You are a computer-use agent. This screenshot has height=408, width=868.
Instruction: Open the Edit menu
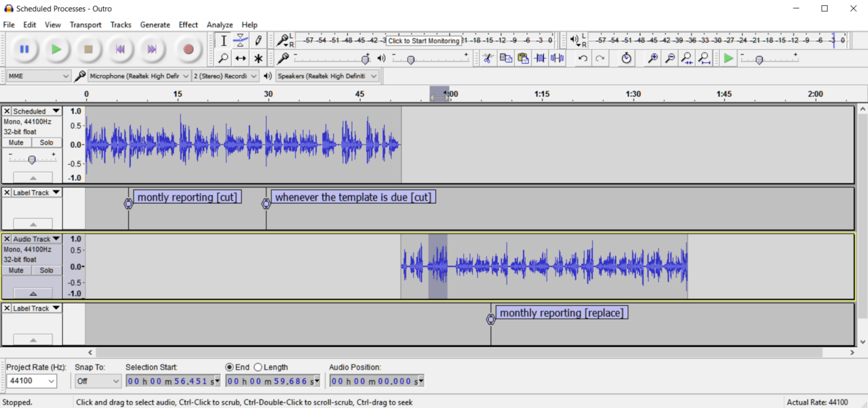coord(29,24)
